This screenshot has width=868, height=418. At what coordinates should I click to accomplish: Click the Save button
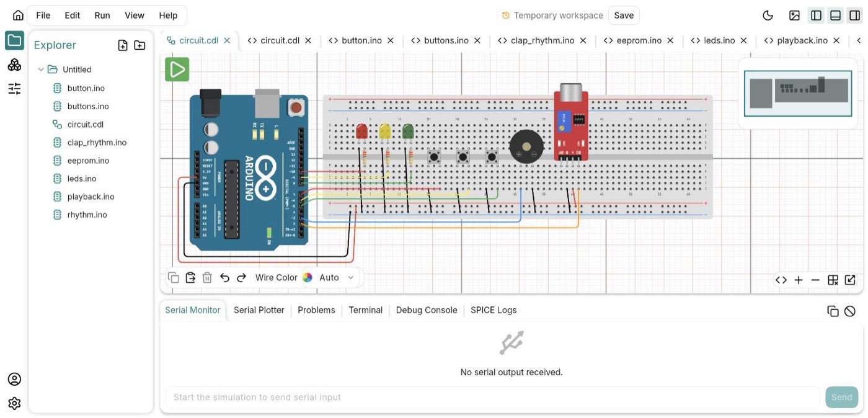point(624,16)
